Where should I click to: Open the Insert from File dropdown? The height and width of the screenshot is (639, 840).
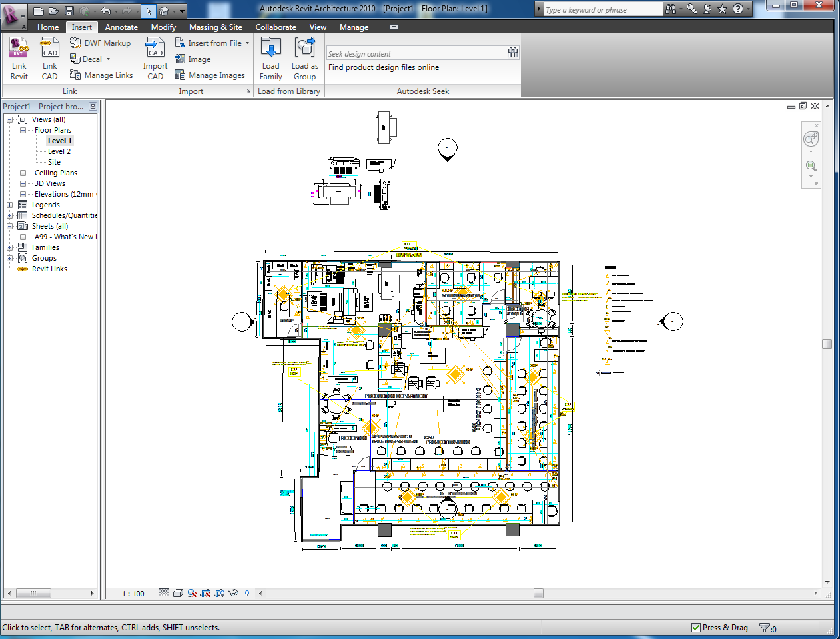coord(247,43)
